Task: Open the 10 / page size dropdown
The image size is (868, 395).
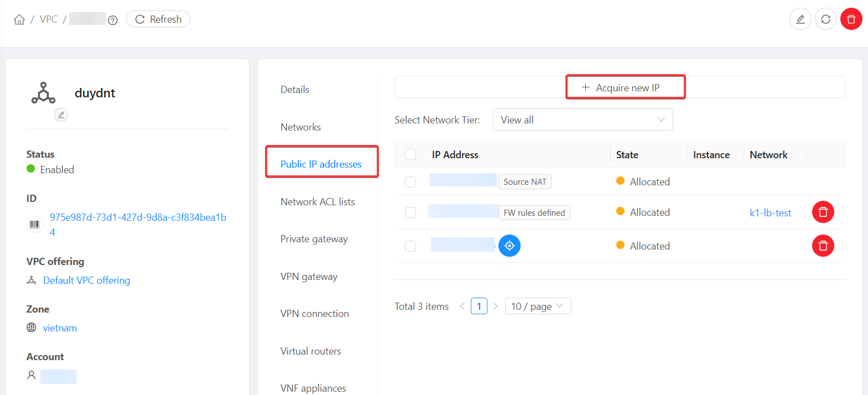Action: click(537, 306)
